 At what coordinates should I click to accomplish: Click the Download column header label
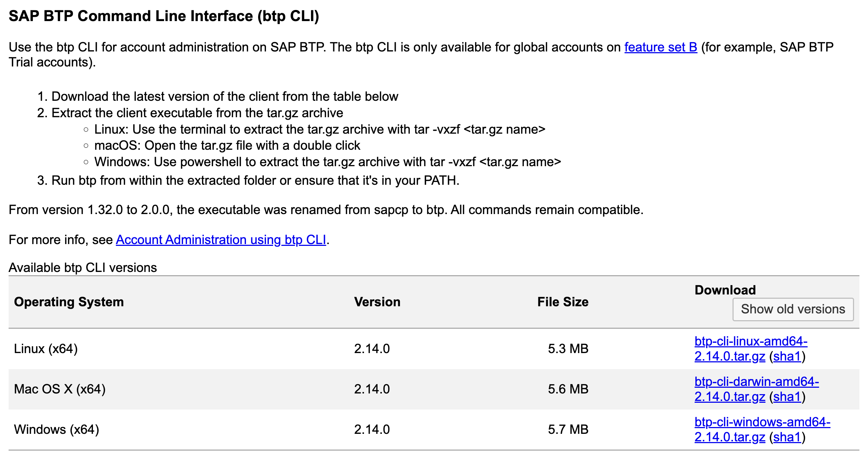(725, 290)
